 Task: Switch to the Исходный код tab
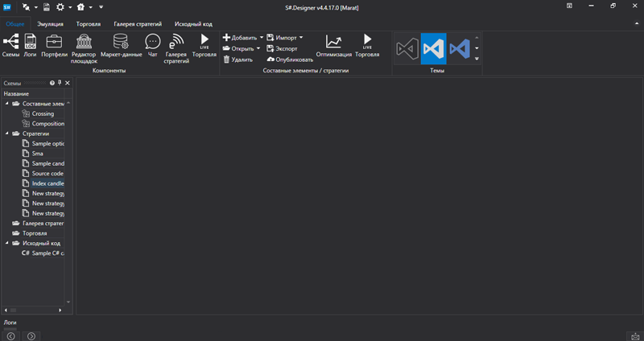pos(193,24)
